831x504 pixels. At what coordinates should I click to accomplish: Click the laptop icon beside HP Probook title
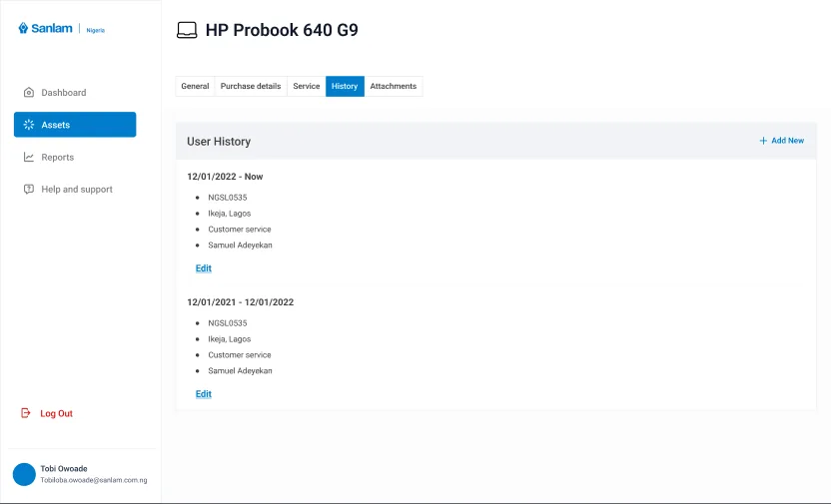tap(187, 30)
